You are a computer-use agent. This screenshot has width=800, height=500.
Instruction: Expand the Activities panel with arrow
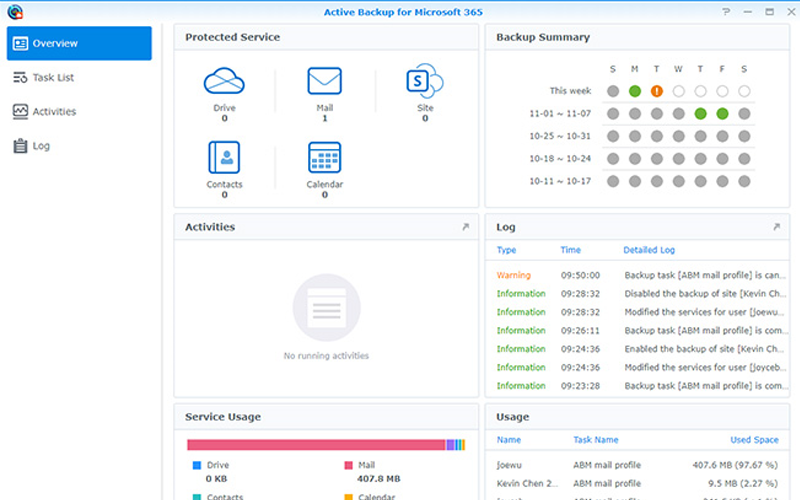click(465, 227)
